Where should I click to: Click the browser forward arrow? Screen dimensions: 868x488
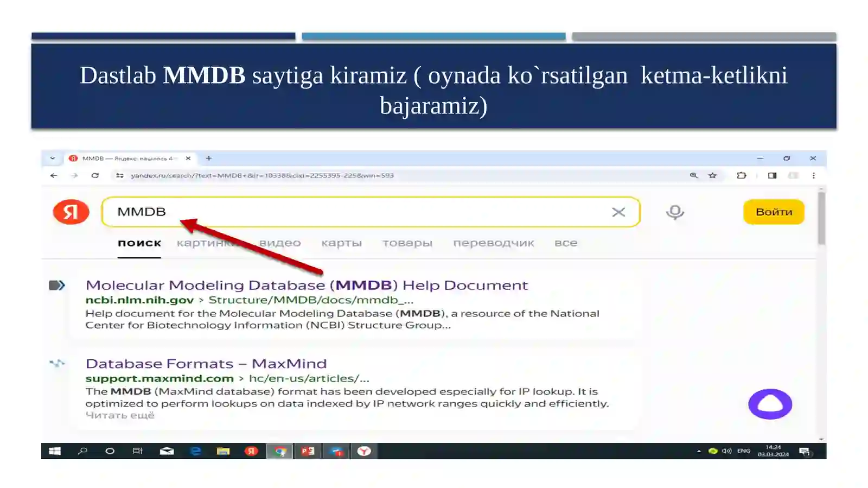click(x=74, y=175)
